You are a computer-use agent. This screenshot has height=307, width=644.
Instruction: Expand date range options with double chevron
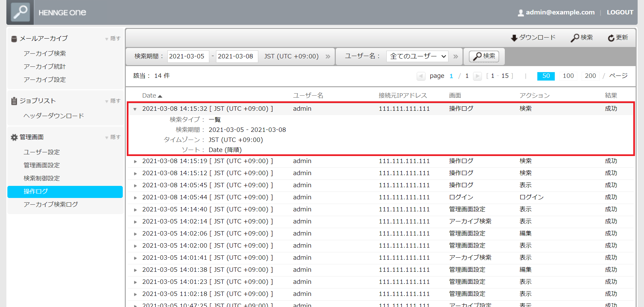[328, 56]
